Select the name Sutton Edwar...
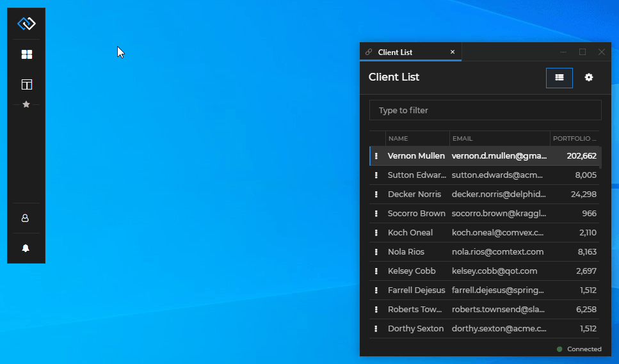The height and width of the screenshot is (364, 619). (417, 175)
